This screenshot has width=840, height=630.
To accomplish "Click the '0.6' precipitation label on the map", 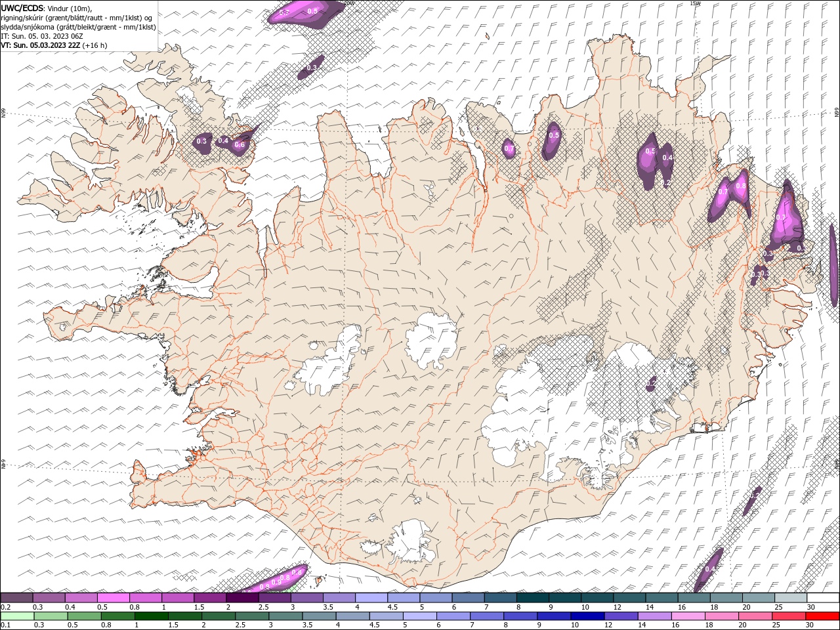I will tap(240, 145).
